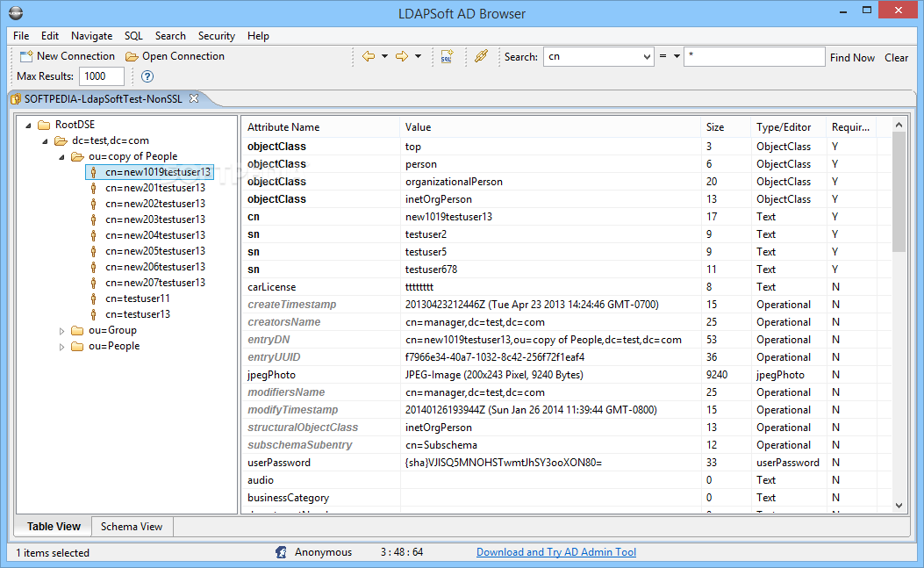
Task: Click the person icon of cn=new207testuser13
Action: click(93, 283)
